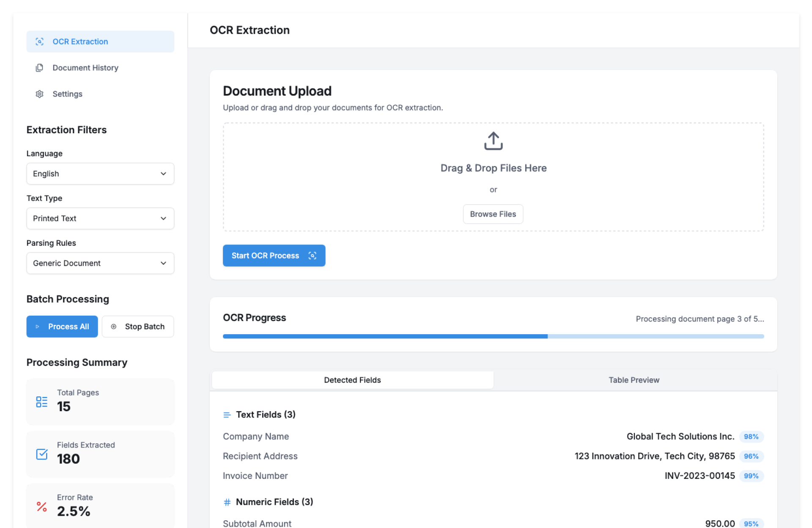Click the upload arrow icon in drop zone
Viewport: 812px width, 528px height.
pos(493,141)
